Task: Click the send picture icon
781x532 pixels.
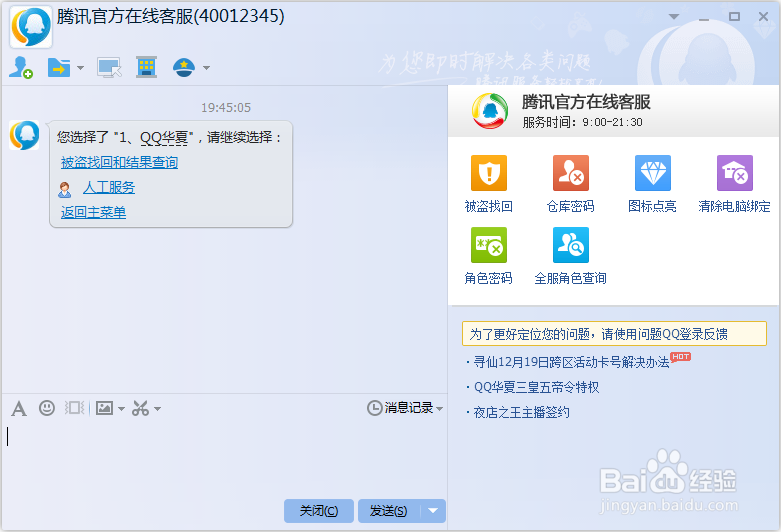Action: click(x=104, y=408)
